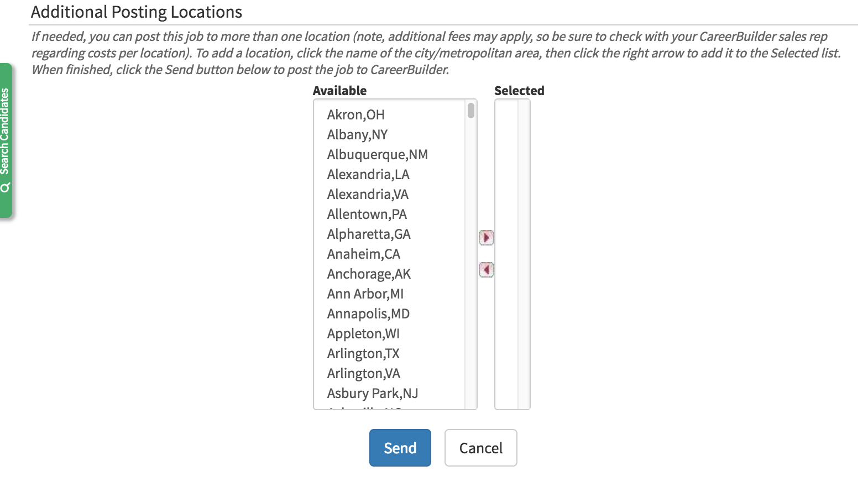Screen dimensions: 868x492
Task: Choose Annapolis,MD location
Action: 368,314
